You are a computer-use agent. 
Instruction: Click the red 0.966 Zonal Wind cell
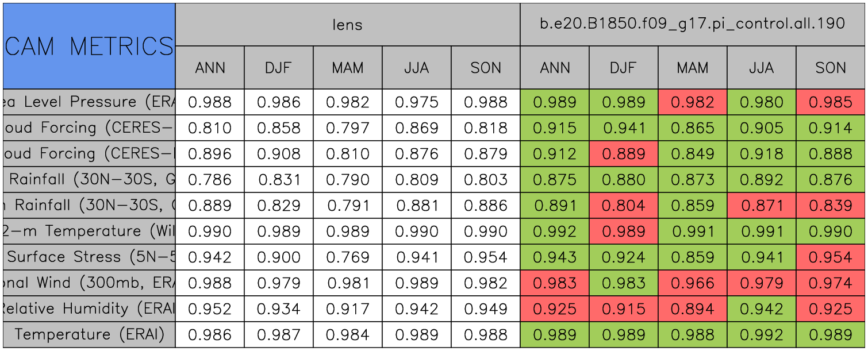[692, 283]
